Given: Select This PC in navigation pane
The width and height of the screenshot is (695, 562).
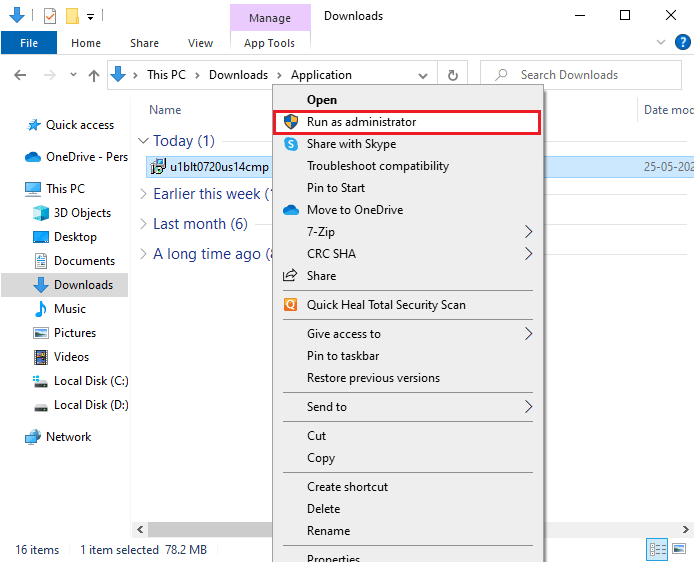Looking at the screenshot, I should tap(55, 189).
